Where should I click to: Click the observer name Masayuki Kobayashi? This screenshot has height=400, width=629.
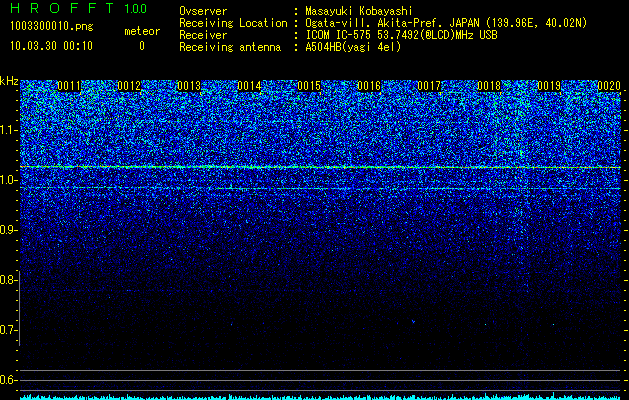pyautogui.click(x=359, y=11)
